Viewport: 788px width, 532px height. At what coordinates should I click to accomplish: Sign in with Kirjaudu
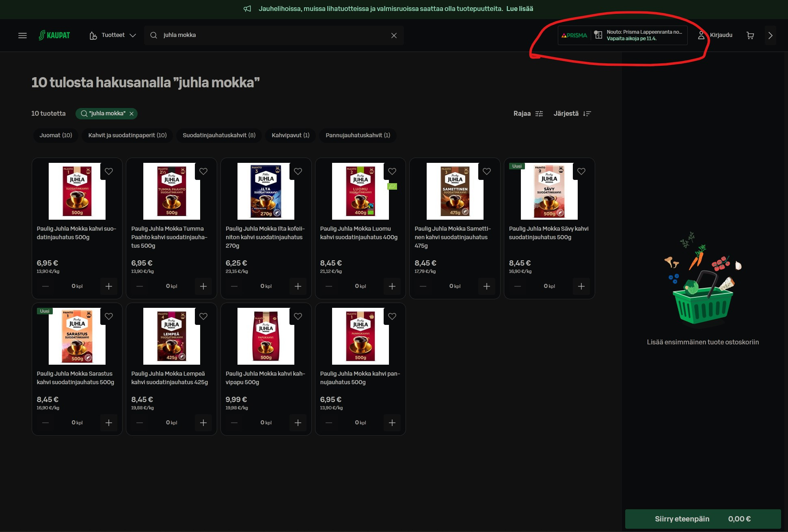coord(715,35)
